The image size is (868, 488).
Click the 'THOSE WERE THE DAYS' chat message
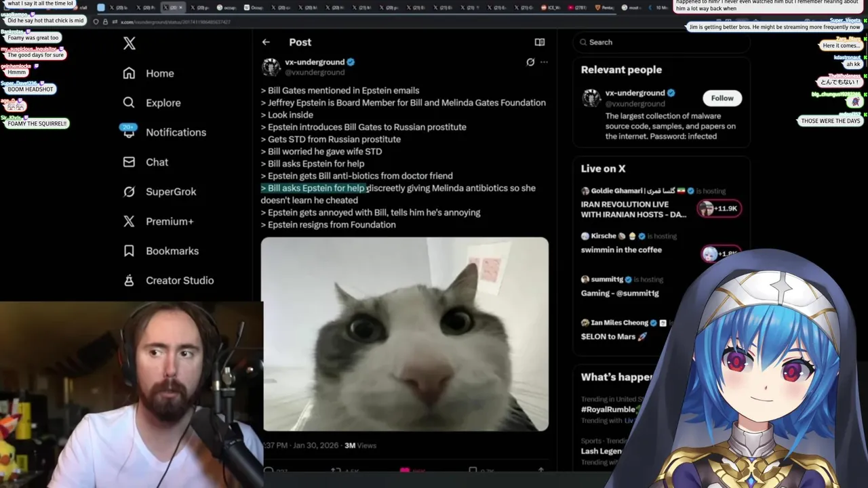[x=830, y=121]
